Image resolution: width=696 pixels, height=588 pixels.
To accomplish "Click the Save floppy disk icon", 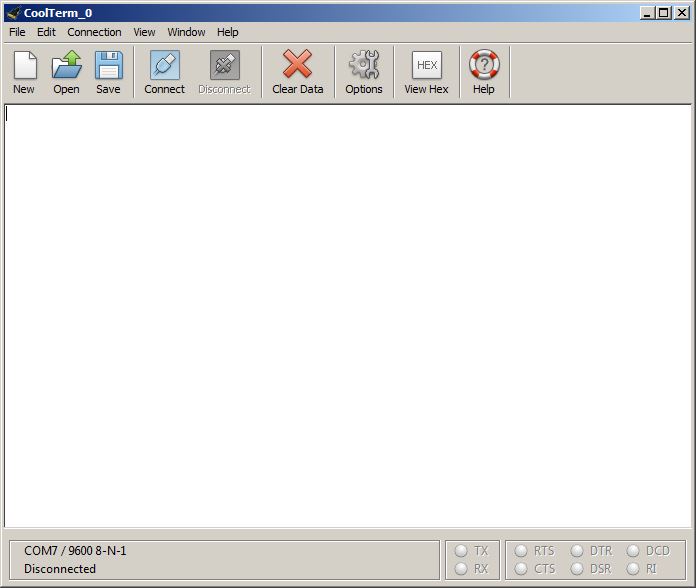I will click(x=108, y=66).
